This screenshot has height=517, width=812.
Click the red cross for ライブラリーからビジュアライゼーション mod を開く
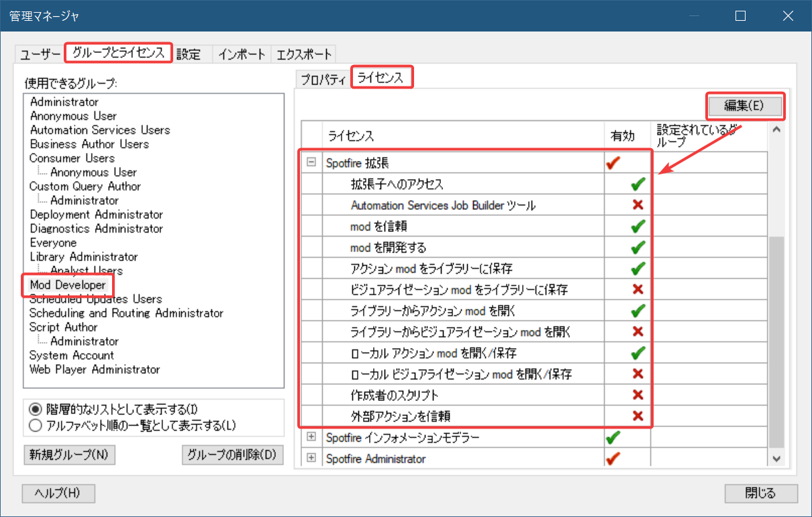638,332
